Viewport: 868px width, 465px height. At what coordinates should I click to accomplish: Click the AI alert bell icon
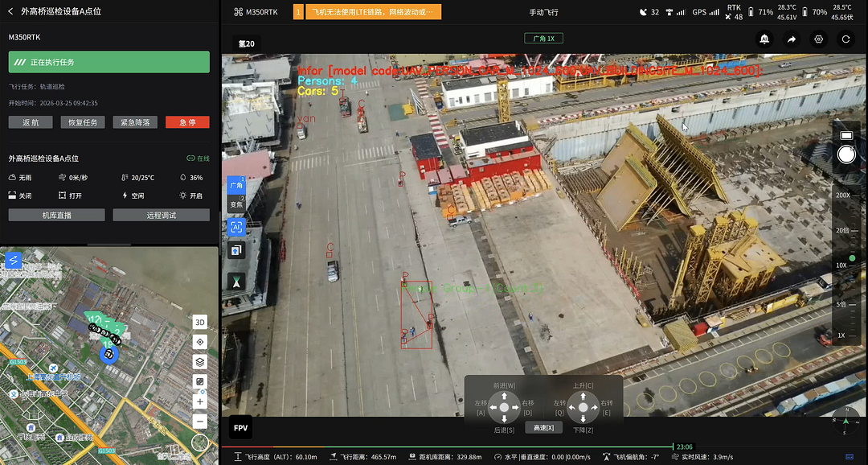pos(764,39)
